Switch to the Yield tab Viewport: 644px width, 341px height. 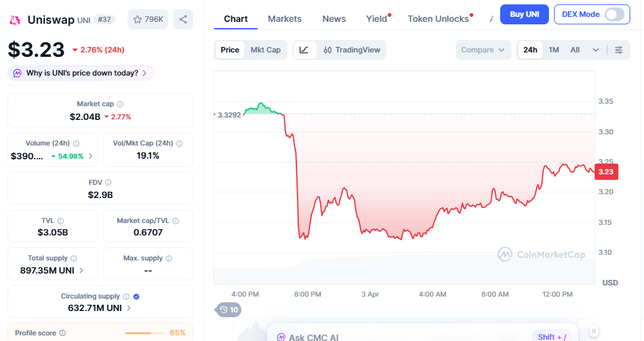click(x=376, y=19)
